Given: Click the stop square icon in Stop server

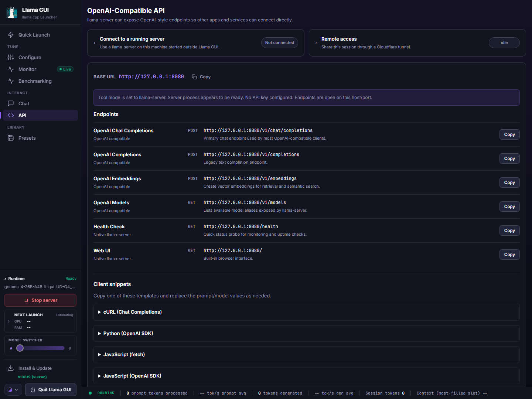Looking at the screenshot, I should point(26,300).
